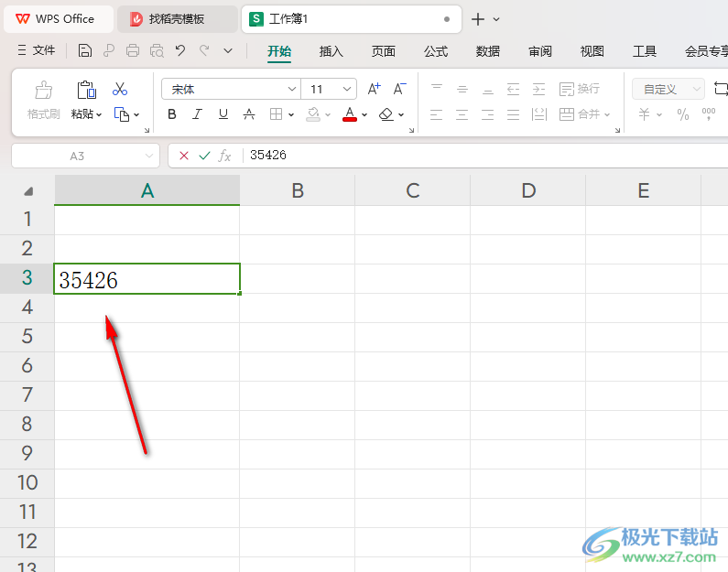Click the Format Painter brush icon
Screen dimensions: 728x572
(x=44, y=90)
